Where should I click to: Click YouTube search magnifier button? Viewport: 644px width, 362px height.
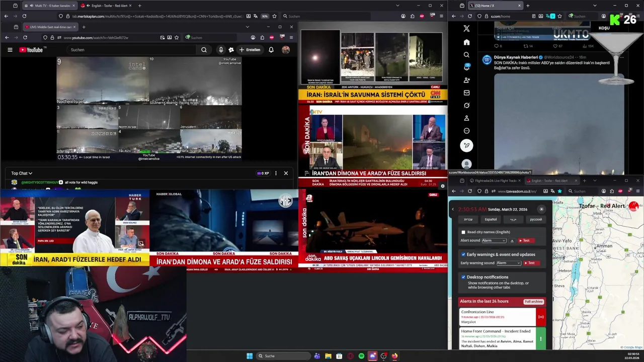pos(204,50)
